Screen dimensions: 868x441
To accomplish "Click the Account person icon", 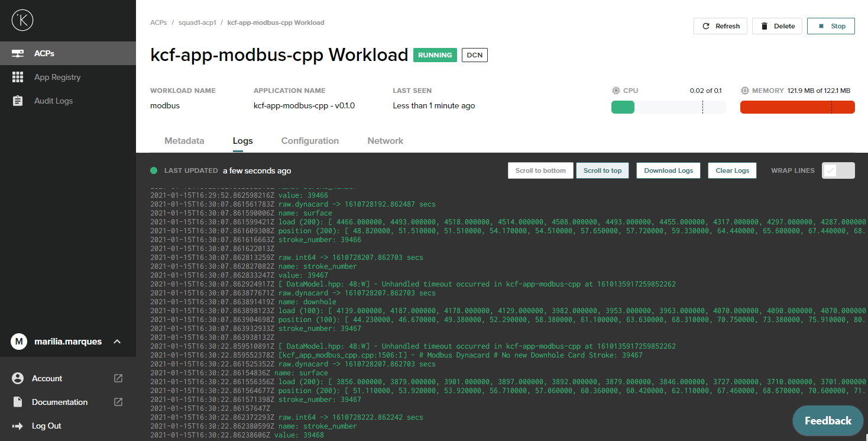I will click(18, 378).
